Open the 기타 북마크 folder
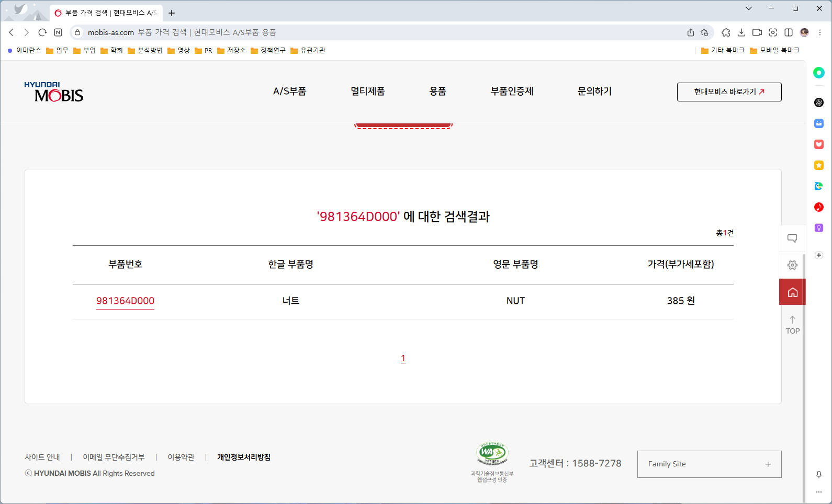 point(723,50)
